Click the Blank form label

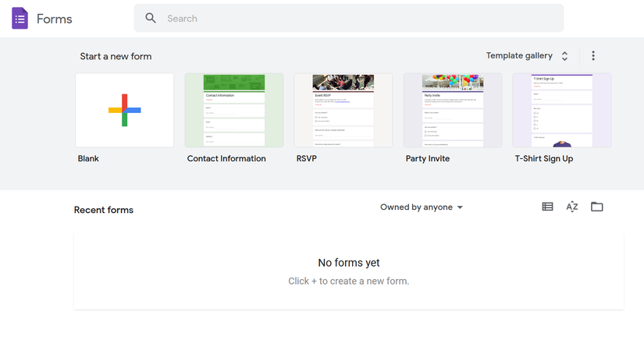tap(88, 158)
